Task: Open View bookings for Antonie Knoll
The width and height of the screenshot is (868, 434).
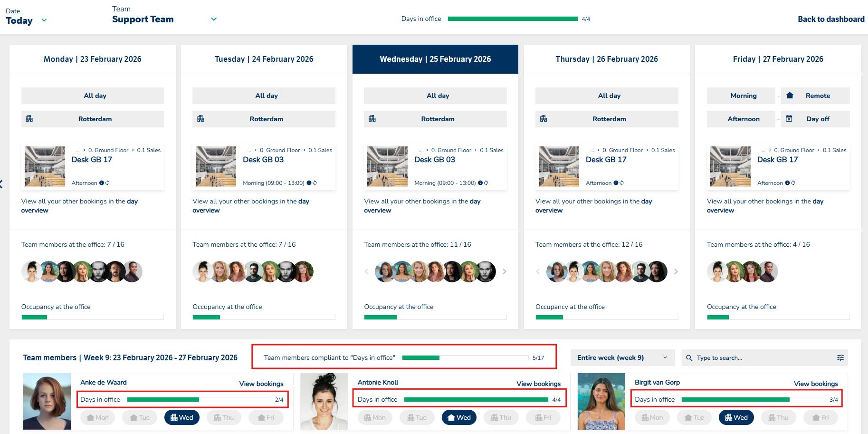Action: point(538,384)
